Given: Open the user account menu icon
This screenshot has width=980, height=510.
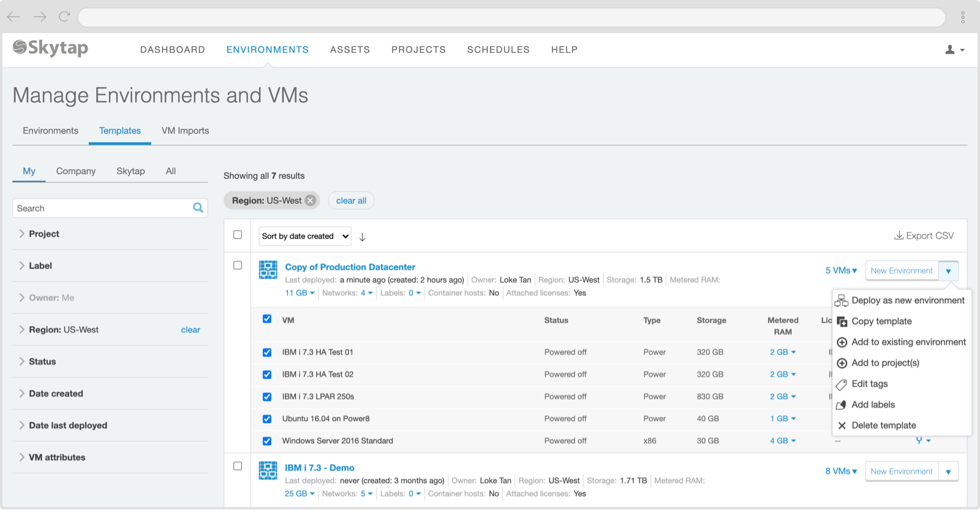Looking at the screenshot, I should 950,50.
